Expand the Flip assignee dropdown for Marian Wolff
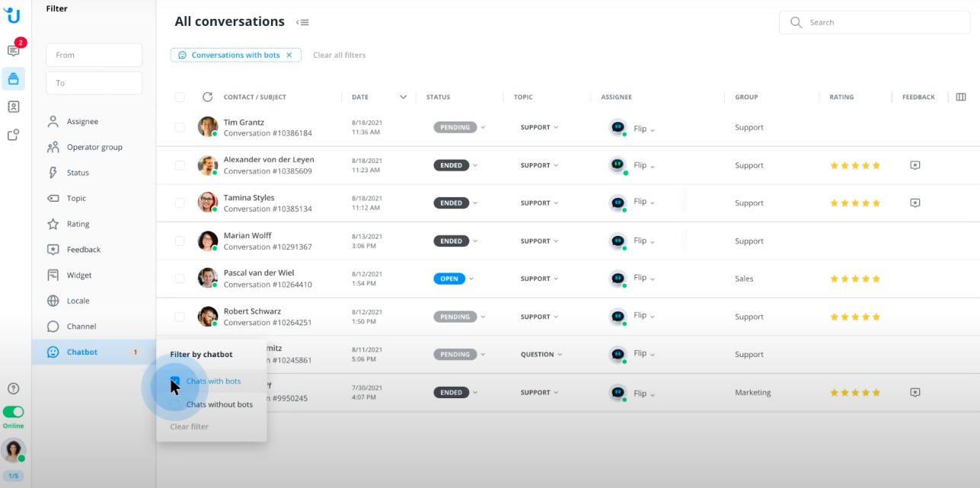Screen dimensions: 980x488 (653, 242)
